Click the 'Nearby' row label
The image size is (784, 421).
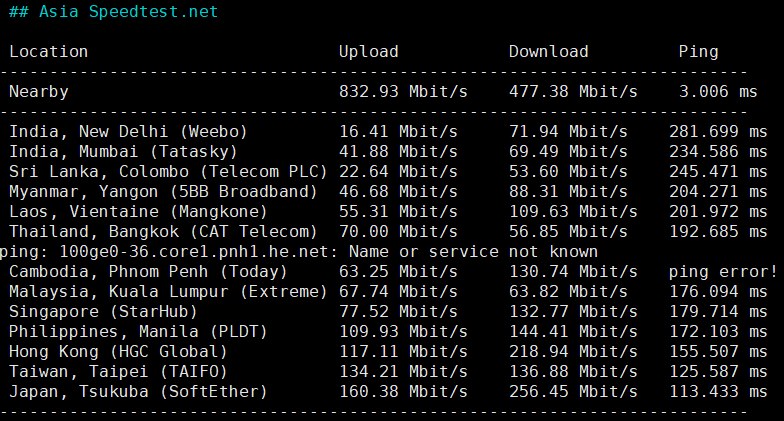click(x=38, y=92)
